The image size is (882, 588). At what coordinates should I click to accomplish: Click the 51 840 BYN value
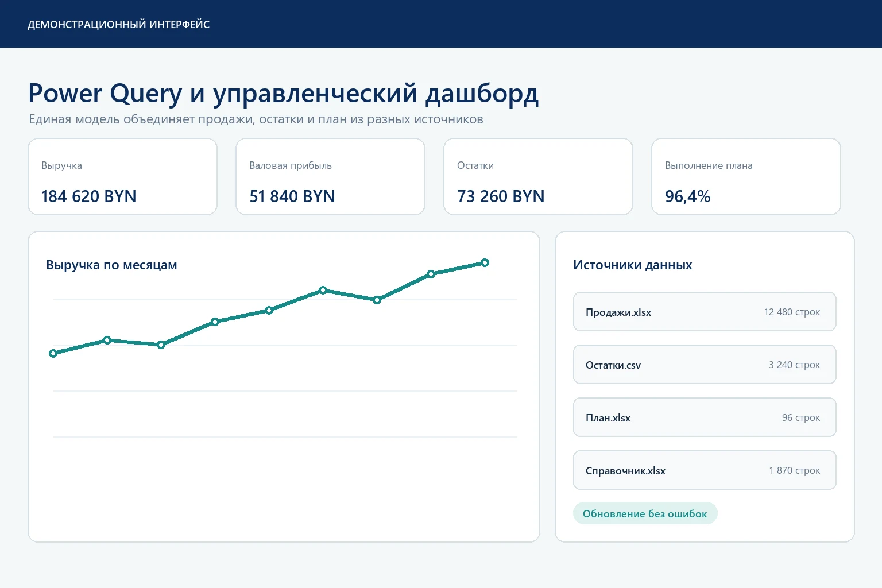292,196
